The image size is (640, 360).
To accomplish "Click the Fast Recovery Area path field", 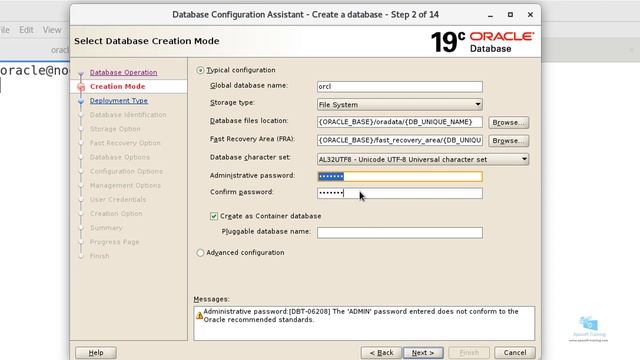I will click(400, 140).
